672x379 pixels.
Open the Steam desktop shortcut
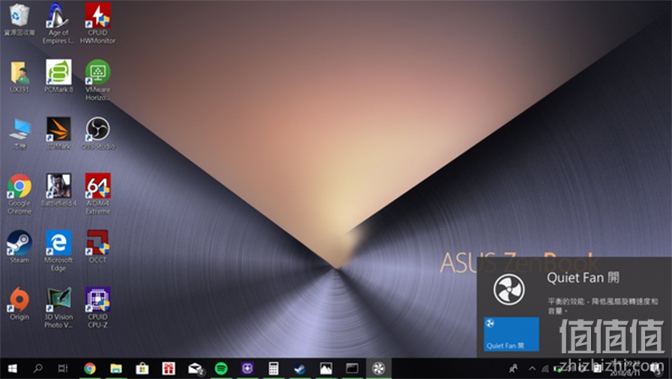[x=19, y=247]
